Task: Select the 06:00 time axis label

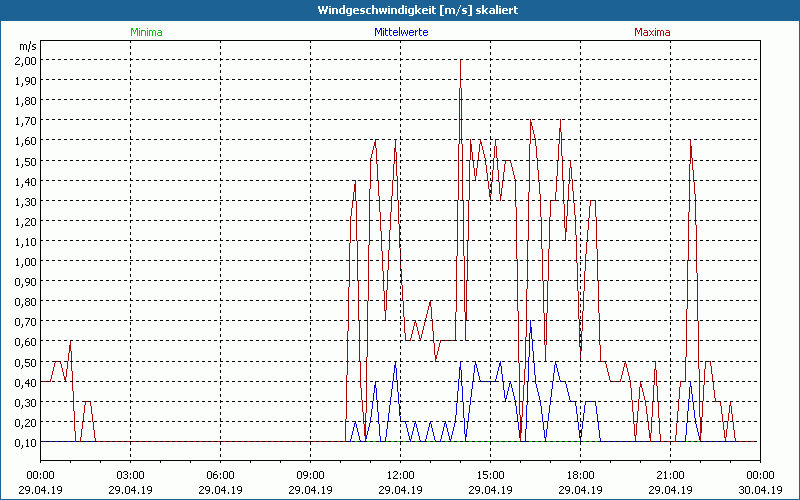Action: [x=220, y=475]
